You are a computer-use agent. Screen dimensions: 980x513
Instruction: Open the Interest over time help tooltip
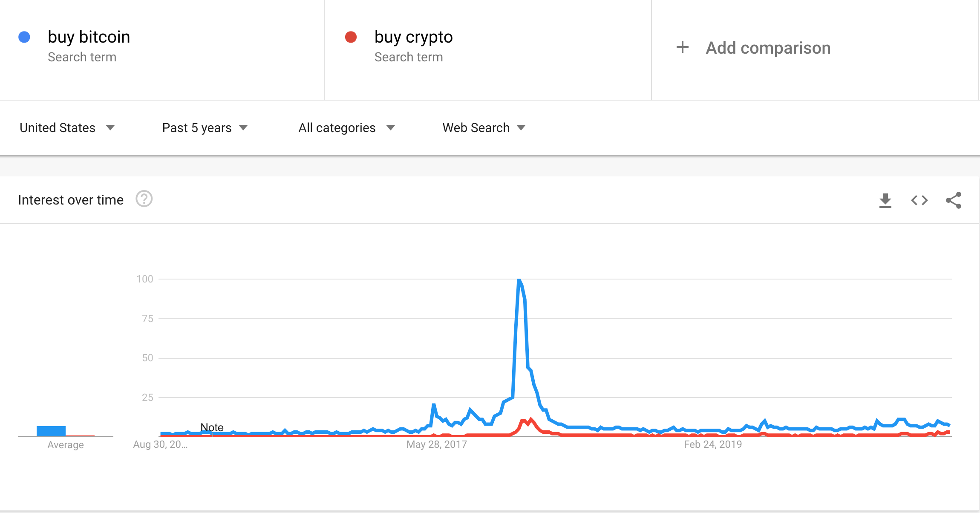[x=144, y=199]
